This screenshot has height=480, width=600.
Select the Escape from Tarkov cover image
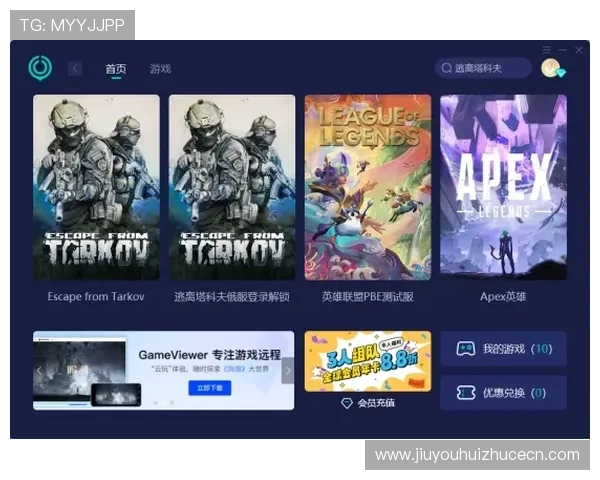pyautogui.click(x=96, y=187)
